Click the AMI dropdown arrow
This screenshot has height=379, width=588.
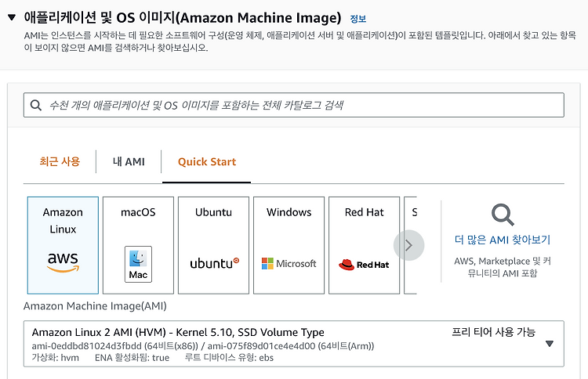pos(550,344)
